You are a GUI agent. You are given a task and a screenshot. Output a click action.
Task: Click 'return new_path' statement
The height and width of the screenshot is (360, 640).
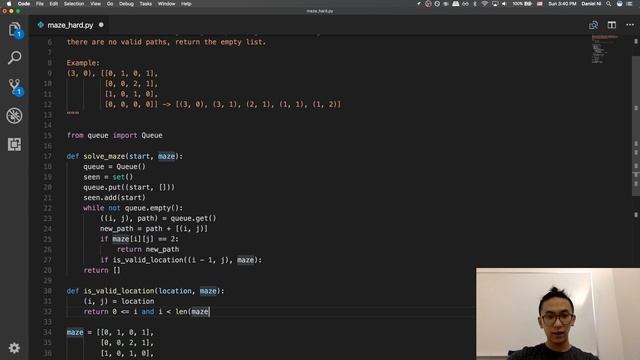[x=148, y=249]
